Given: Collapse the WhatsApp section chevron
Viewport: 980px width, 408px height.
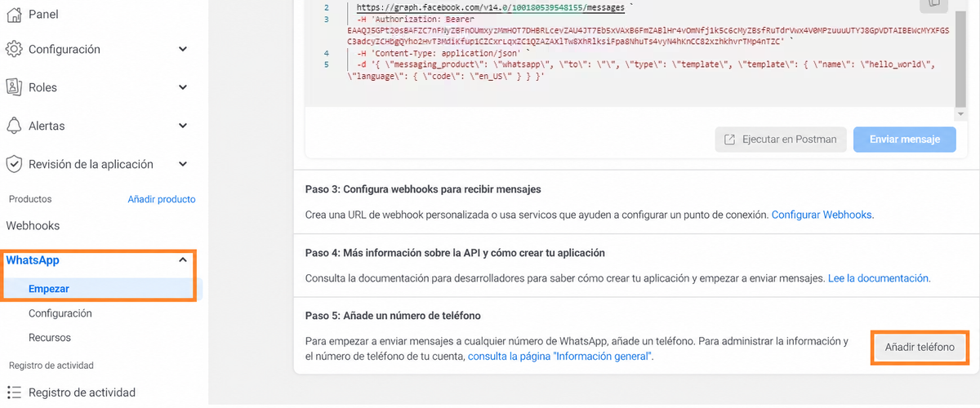Looking at the screenshot, I should pyautogui.click(x=183, y=260).
